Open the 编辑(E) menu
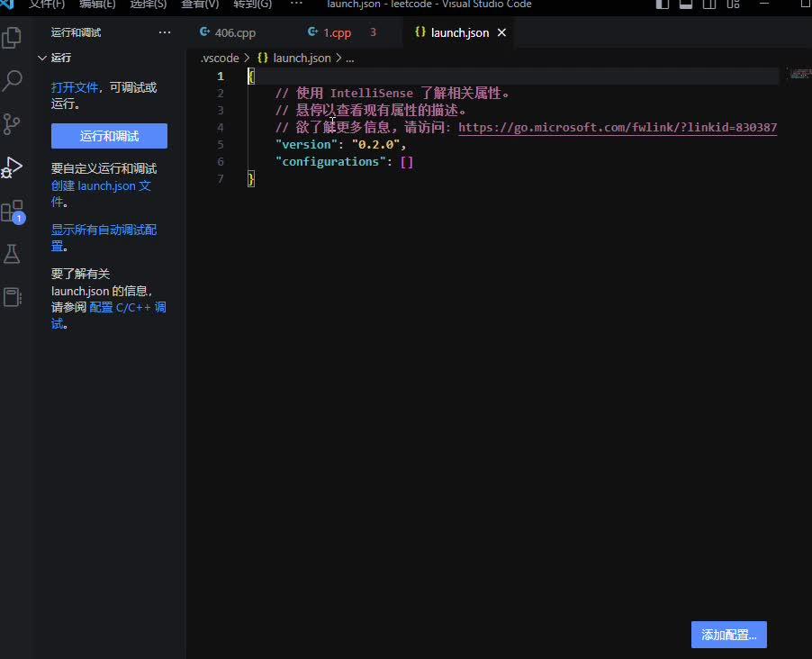The image size is (812, 659). (x=97, y=5)
